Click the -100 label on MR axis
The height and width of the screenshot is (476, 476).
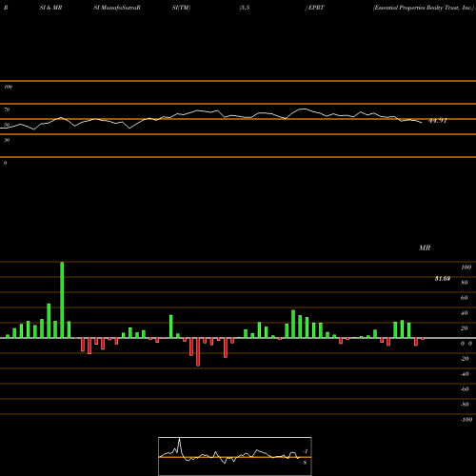coord(466,420)
